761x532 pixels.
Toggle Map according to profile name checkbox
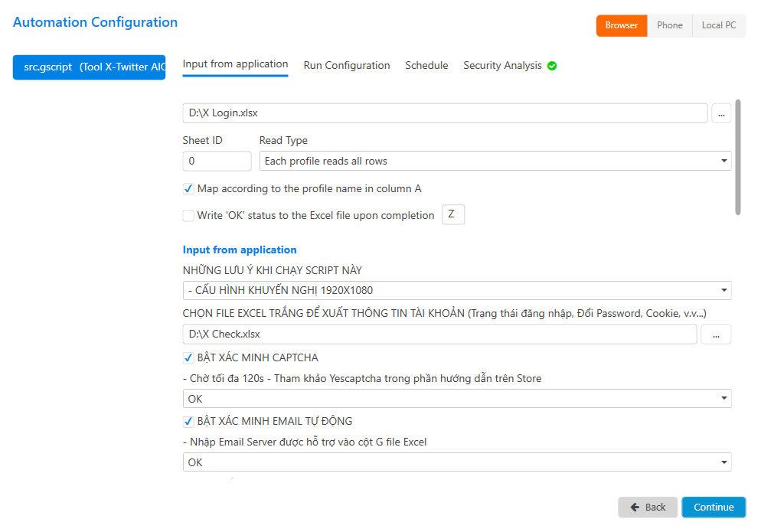(x=188, y=189)
